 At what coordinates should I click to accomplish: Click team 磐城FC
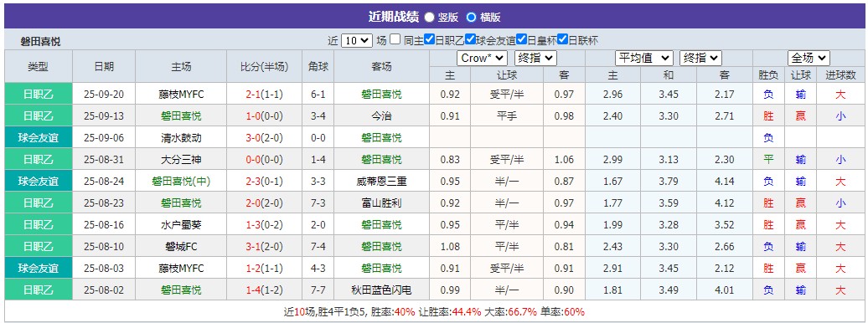tap(181, 247)
